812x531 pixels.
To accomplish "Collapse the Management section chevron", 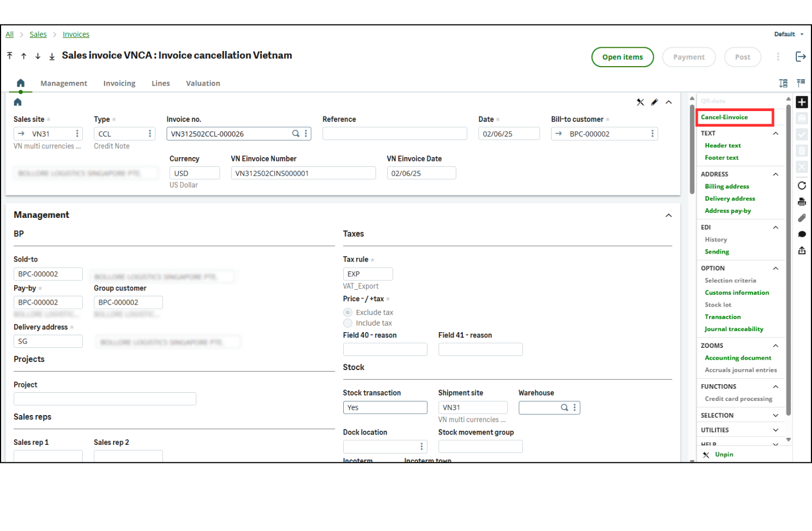I will 669,215.
